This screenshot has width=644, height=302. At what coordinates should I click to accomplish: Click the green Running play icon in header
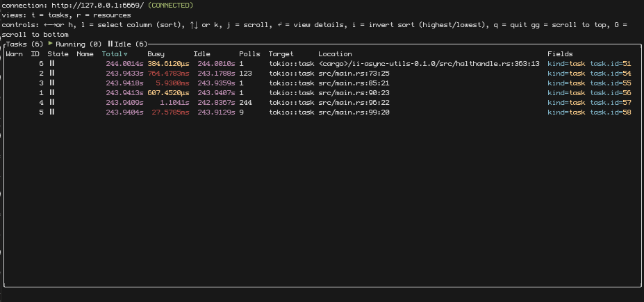[51, 44]
